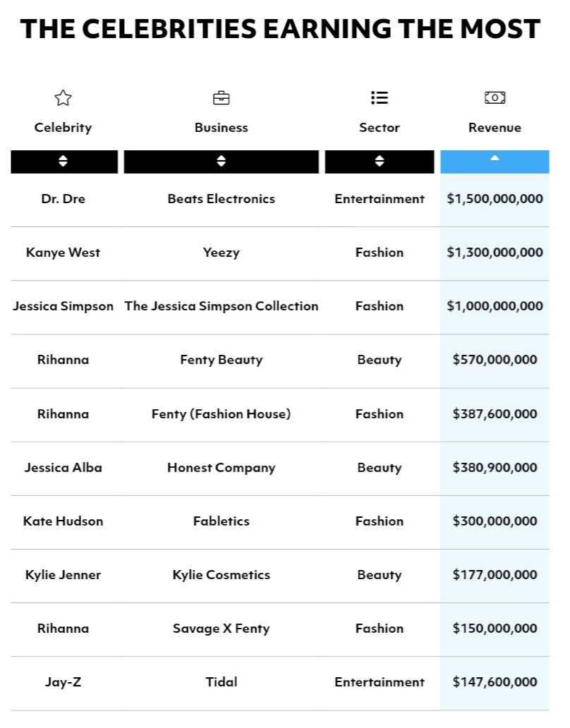This screenshot has width=570, height=728.
Task: Select the Kanye West cell
Action: point(63,253)
